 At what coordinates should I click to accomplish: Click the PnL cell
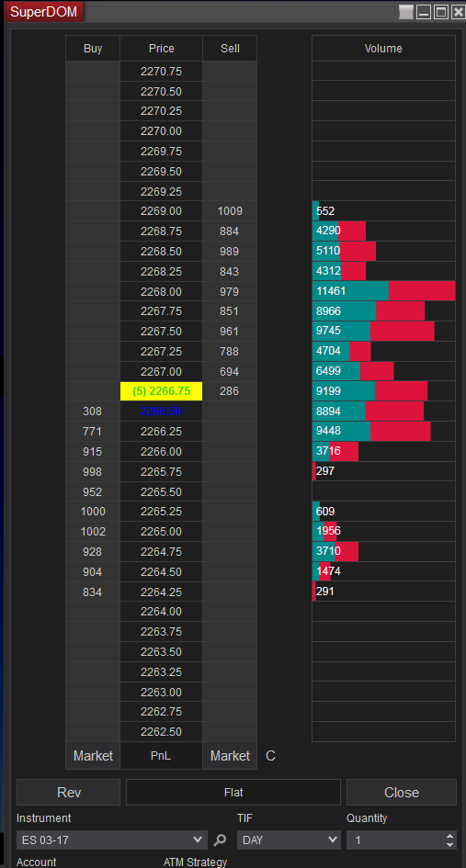[x=161, y=756]
